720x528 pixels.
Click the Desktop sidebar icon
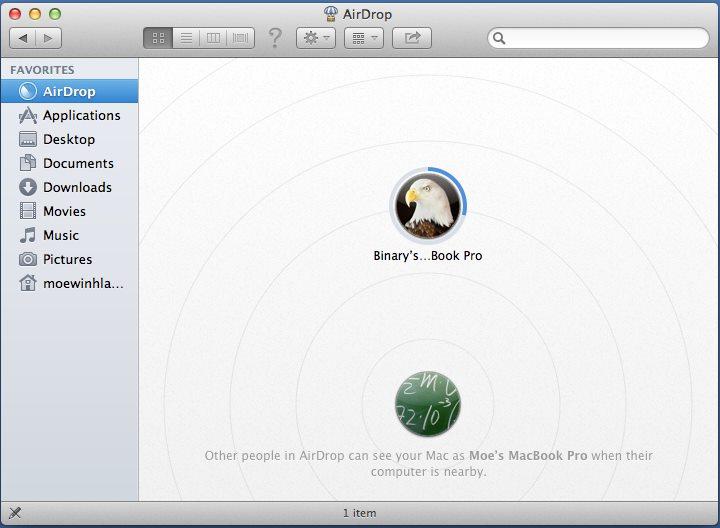pos(28,139)
